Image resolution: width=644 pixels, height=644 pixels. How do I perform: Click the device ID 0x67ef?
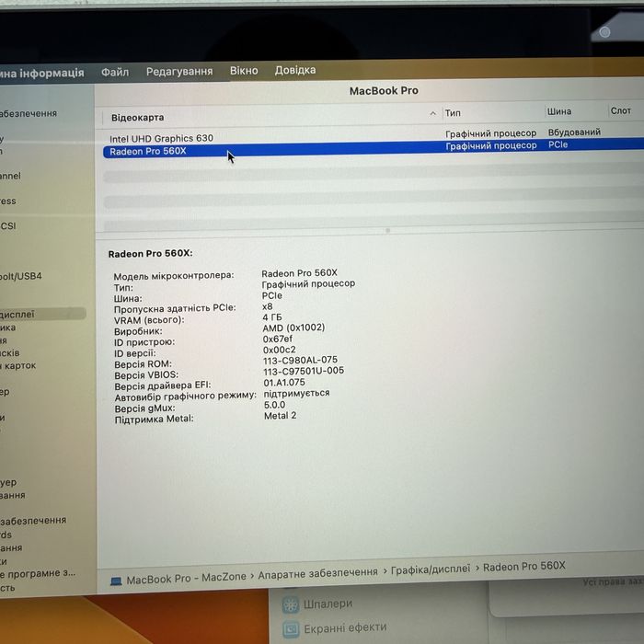click(x=278, y=339)
